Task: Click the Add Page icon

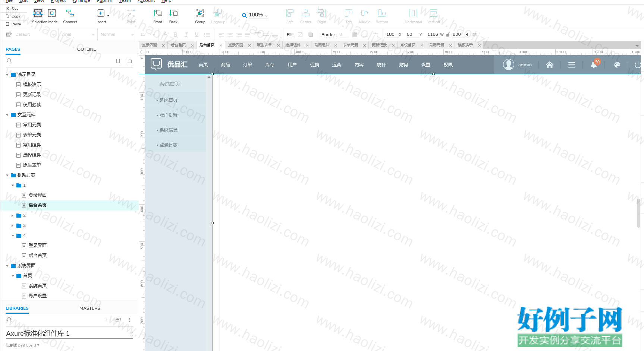Action: point(118,61)
